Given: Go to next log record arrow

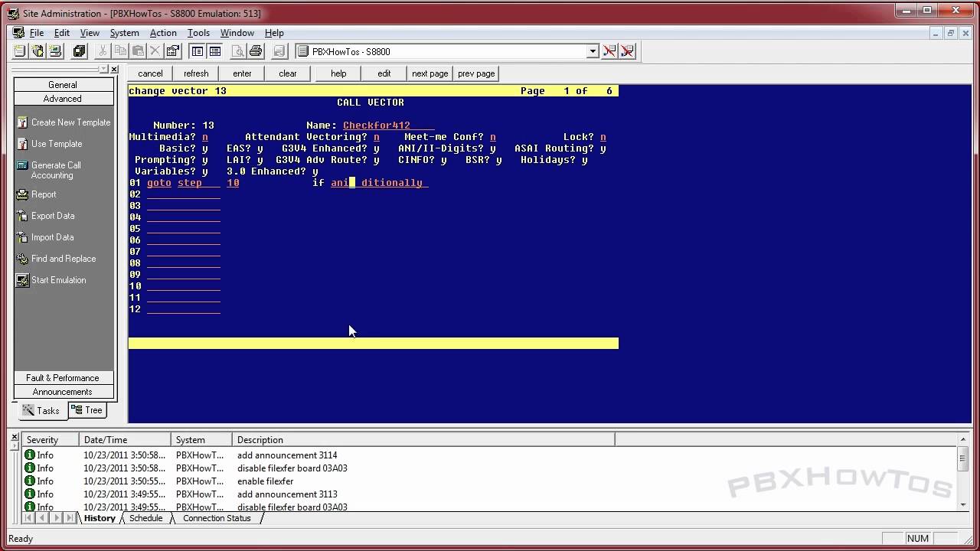Looking at the screenshot, I should tap(57, 518).
